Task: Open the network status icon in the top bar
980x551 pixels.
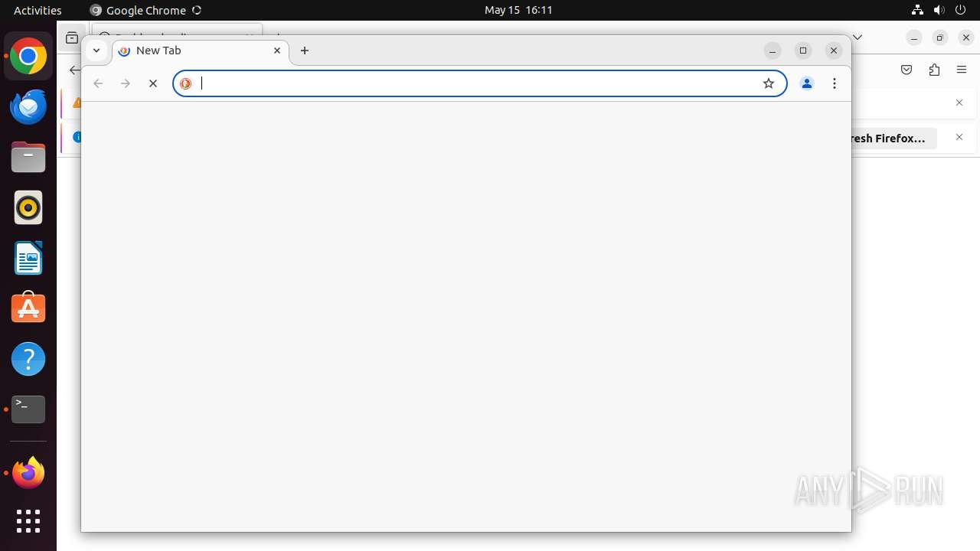Action: [x=917, y=10]
